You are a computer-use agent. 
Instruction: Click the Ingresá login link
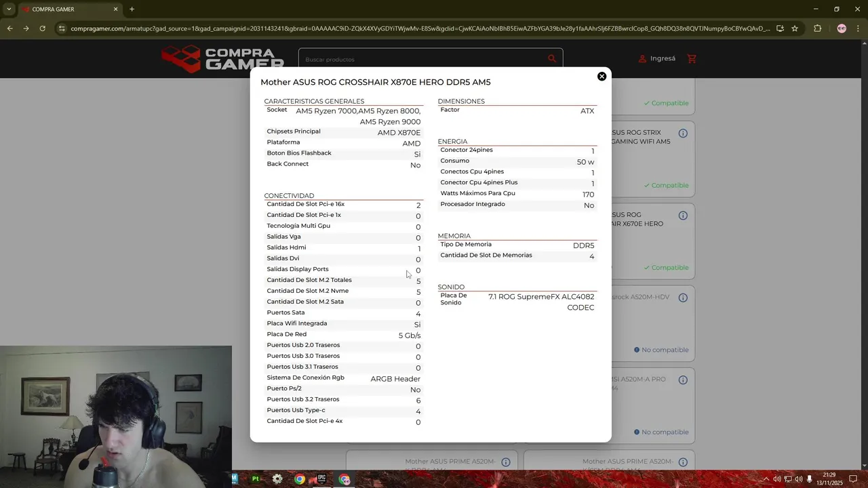(657, 59)
